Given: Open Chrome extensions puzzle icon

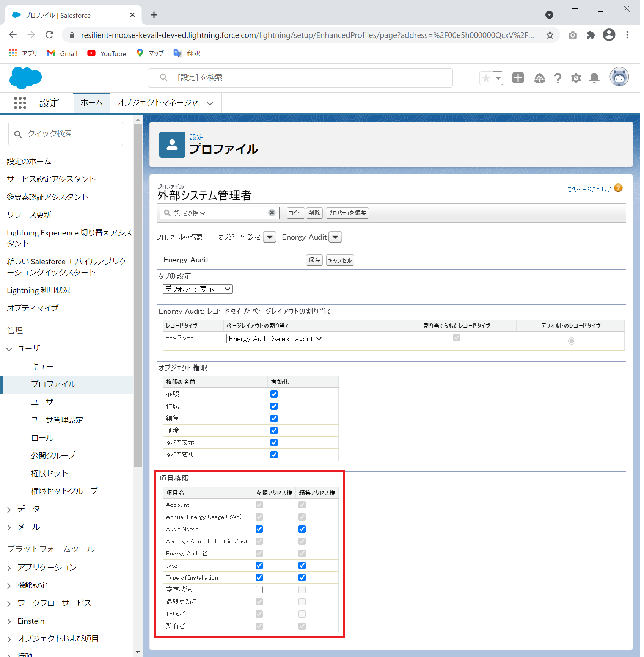Looking at the screenshot, I should coord(591,35).
